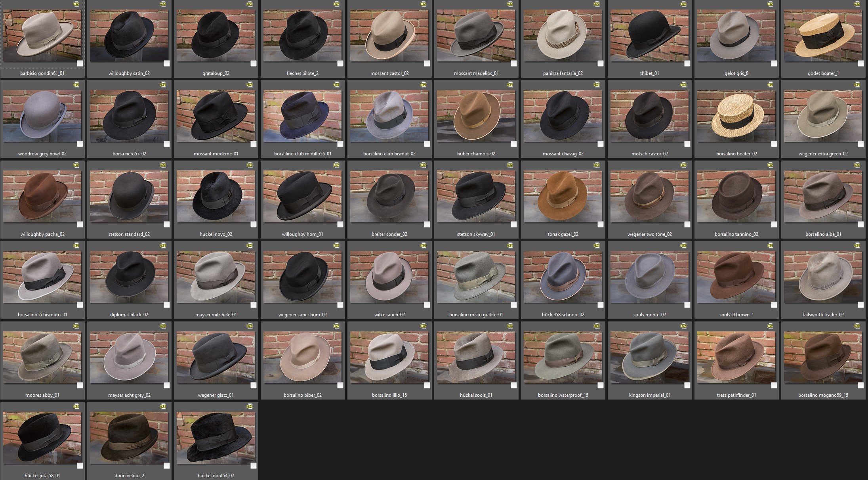Image resolution: width=868 pixels, height=480 pixels.
Task: Click JPG badge on godet boater_1
Action: click(857, 4)
